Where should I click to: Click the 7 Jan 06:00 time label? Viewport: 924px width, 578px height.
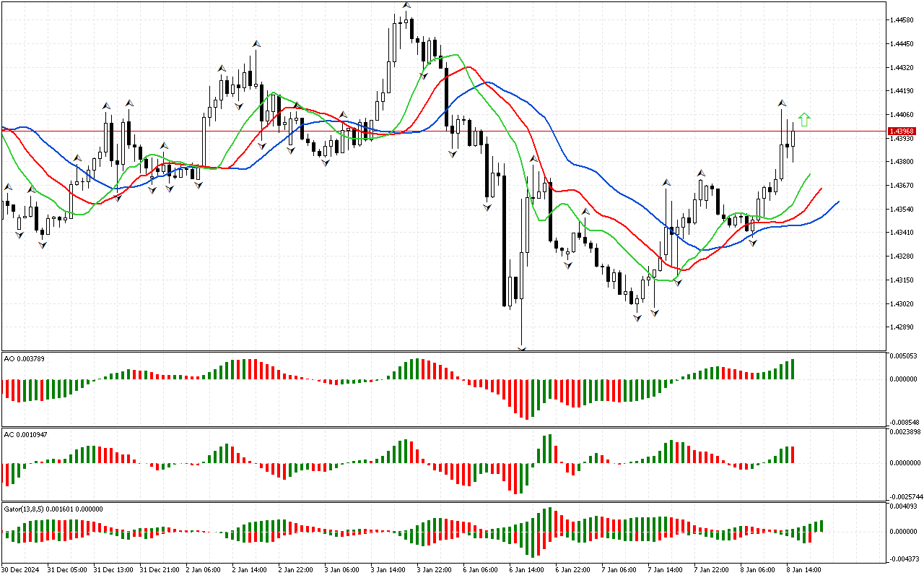(x=621, y=569)
